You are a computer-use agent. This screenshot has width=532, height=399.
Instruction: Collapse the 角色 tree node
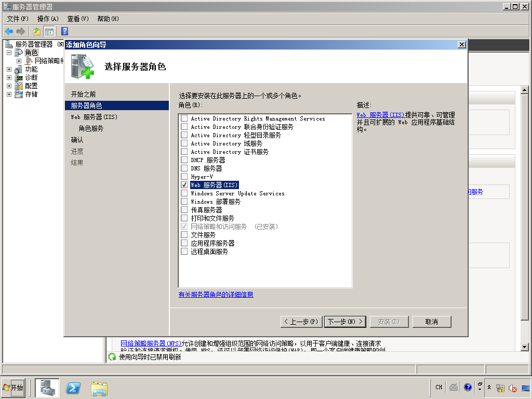tap(9, 52)
